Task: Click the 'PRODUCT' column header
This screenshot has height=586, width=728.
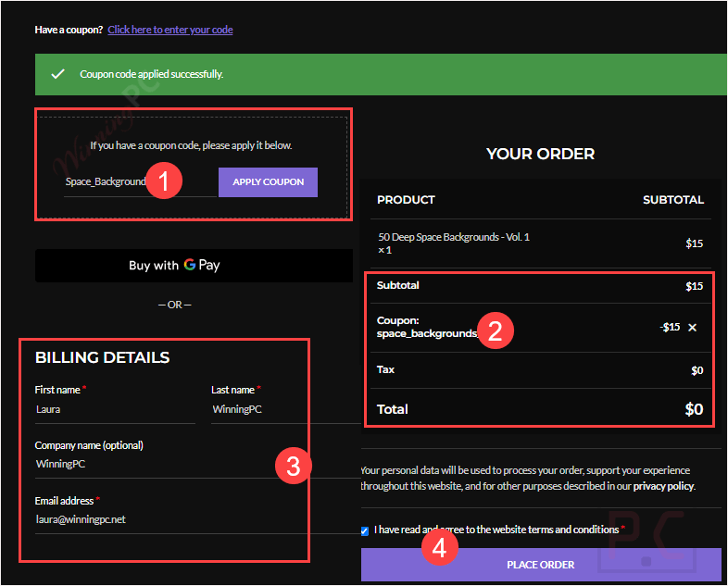Action: pos(406,200)
